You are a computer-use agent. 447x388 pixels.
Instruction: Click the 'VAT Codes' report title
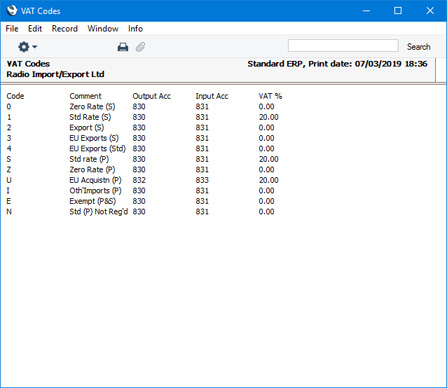(x=28, y=64)
